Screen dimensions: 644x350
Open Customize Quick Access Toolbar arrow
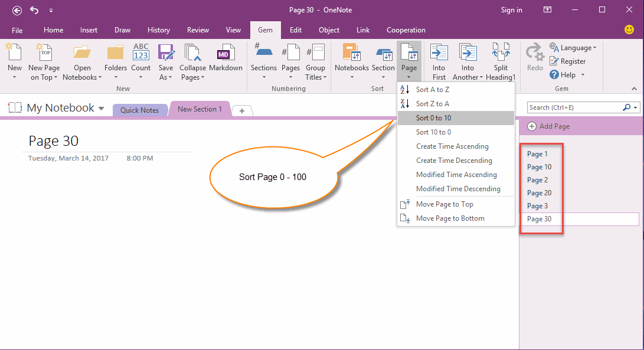(51, 11)
